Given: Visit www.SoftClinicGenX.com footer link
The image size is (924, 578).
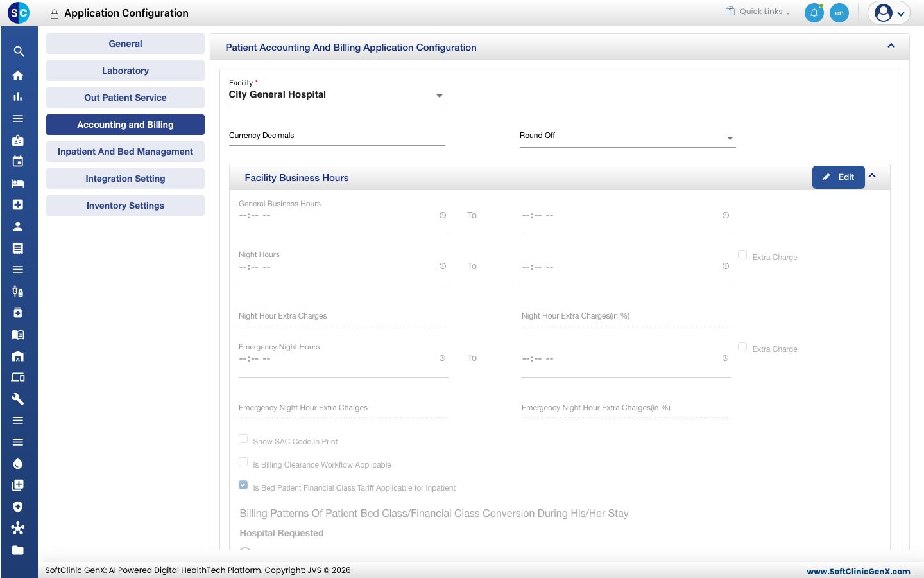Looking at the screenshot, I should (858, 571).
